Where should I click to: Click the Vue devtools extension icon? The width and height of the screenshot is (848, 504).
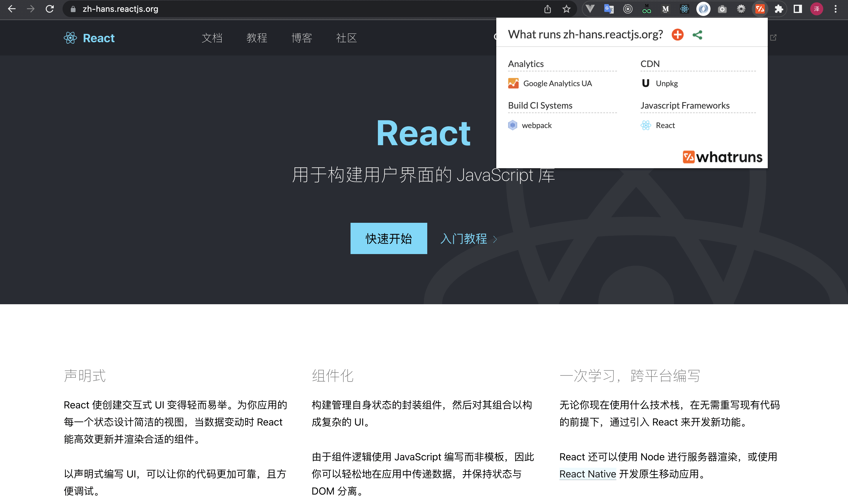(590, 9)
